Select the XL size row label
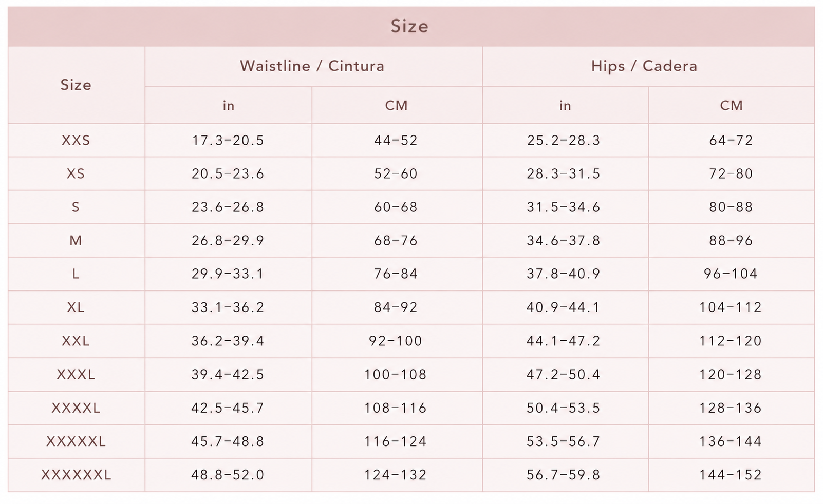Screen dimensions: 823x504 [x=76, y=307]
